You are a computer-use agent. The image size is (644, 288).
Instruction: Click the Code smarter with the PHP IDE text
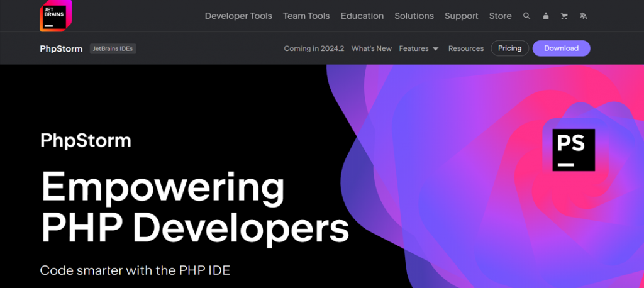pyautogui.click(x=135, y=271)
